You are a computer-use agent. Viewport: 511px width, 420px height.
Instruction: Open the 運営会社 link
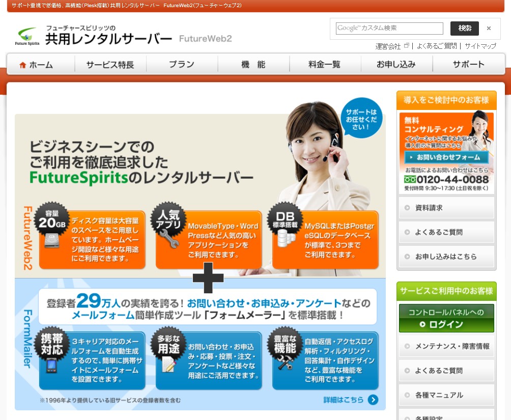pos(388,46)
